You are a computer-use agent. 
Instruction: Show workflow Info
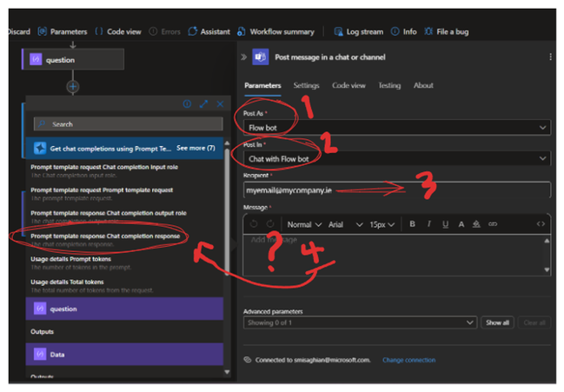click(x=403, y=31)
